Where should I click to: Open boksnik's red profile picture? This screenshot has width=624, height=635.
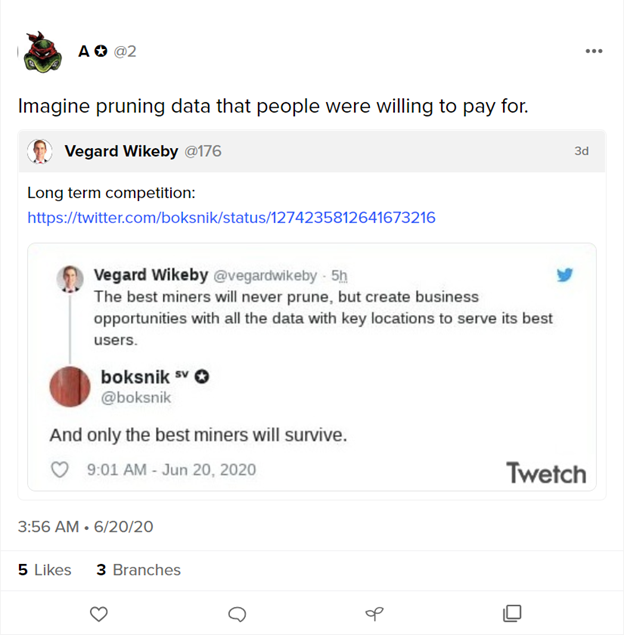pos(70,387)
